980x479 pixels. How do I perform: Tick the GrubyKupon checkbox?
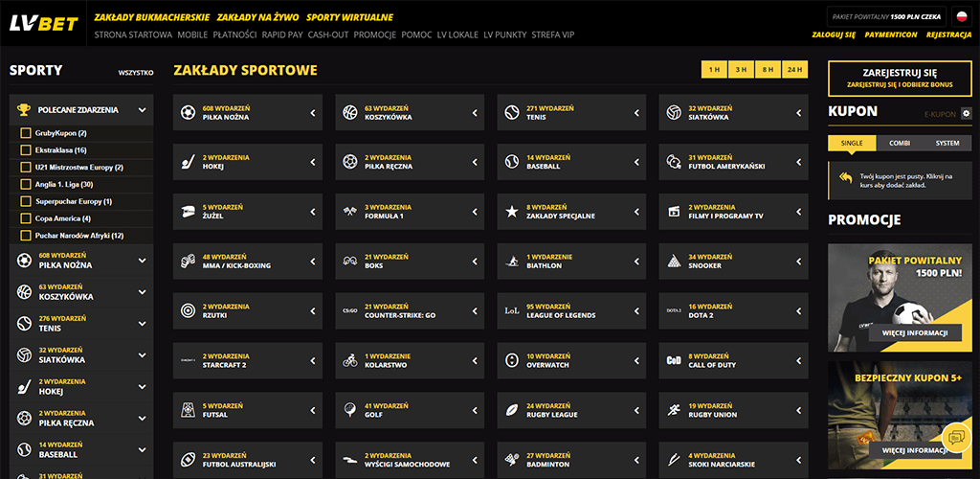26,133
